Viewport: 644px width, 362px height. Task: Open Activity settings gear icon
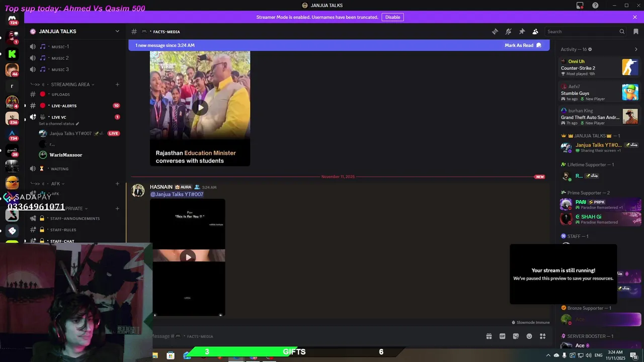[x=590, y=49]
